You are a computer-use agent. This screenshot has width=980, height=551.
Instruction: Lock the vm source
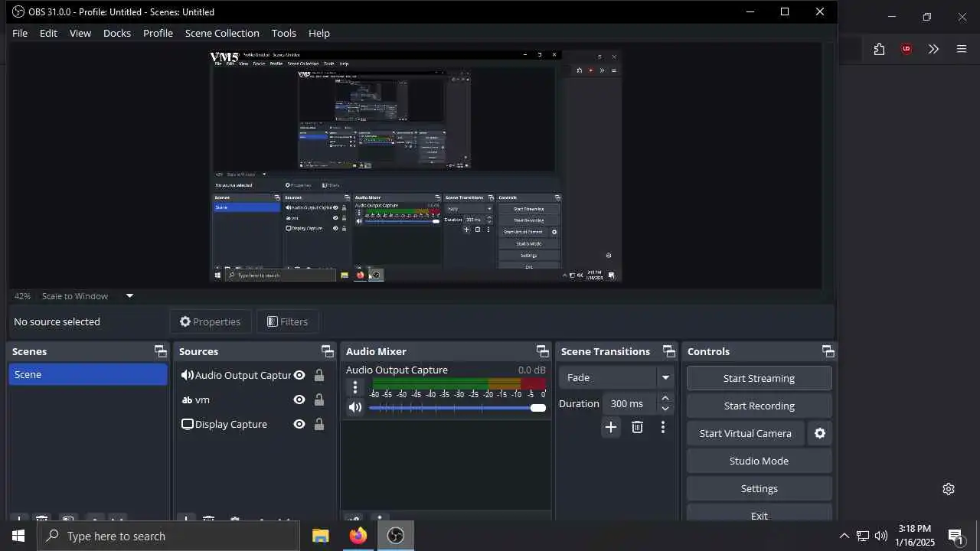pyautogui.click(x=319, y=399)
